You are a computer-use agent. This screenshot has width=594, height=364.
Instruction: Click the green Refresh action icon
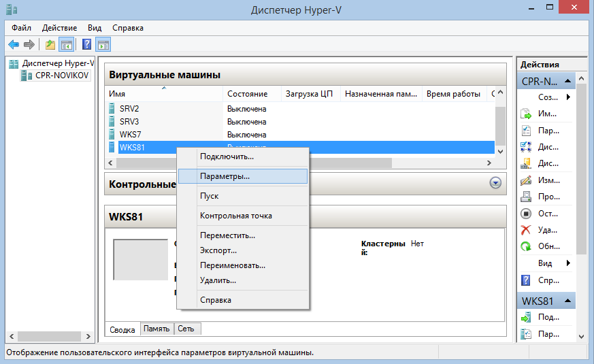click(x=525, y=246)
